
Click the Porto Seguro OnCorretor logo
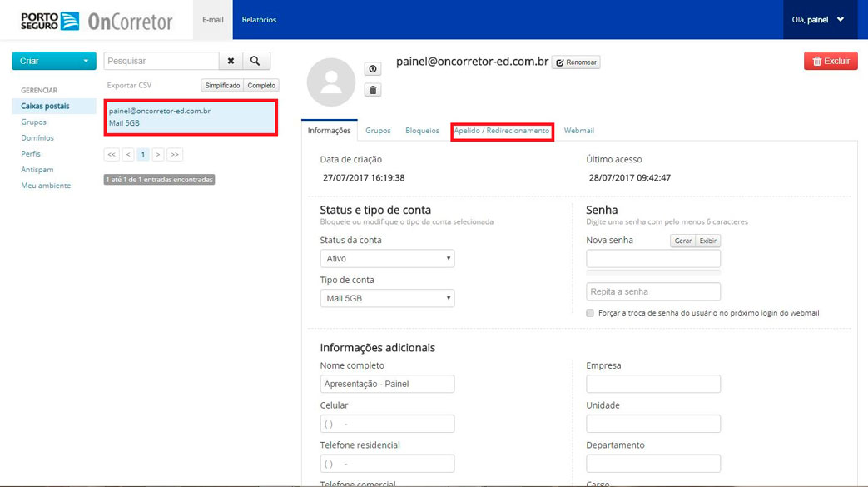[96, 21]
